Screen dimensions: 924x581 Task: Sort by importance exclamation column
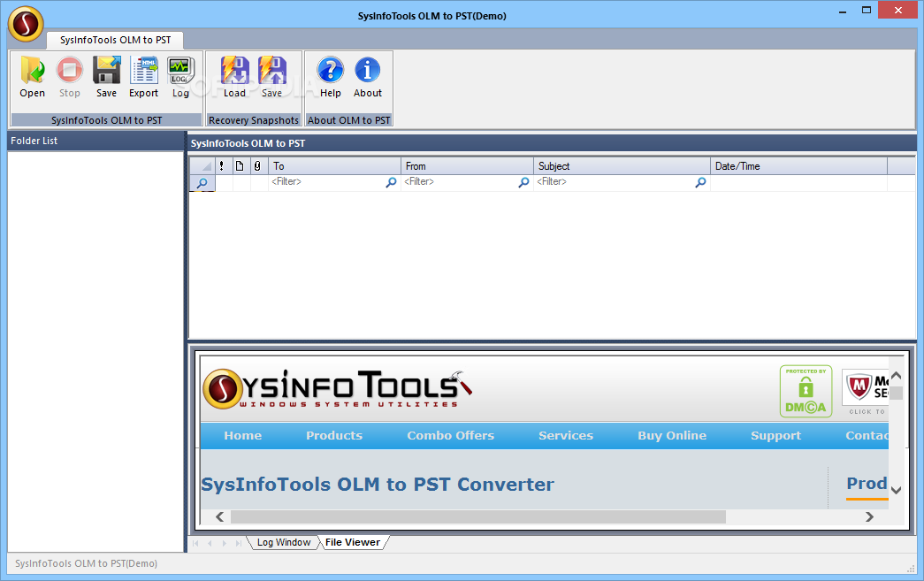click(222, 166)
